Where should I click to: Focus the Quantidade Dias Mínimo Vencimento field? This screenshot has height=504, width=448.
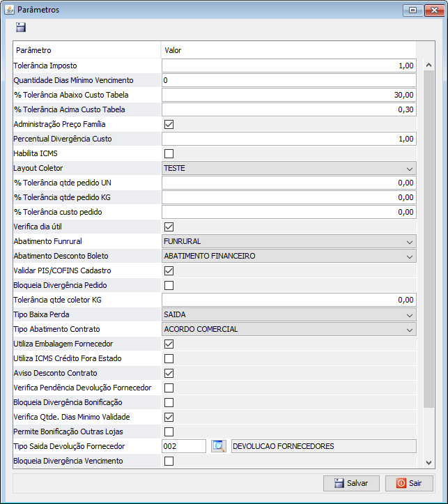pos(289,80)
